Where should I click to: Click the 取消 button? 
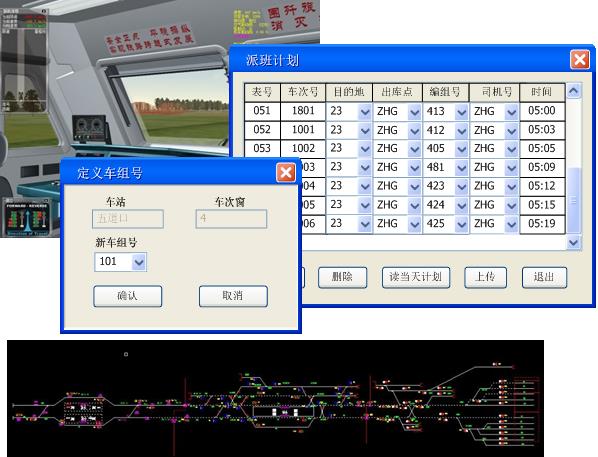tap(233, 296)
